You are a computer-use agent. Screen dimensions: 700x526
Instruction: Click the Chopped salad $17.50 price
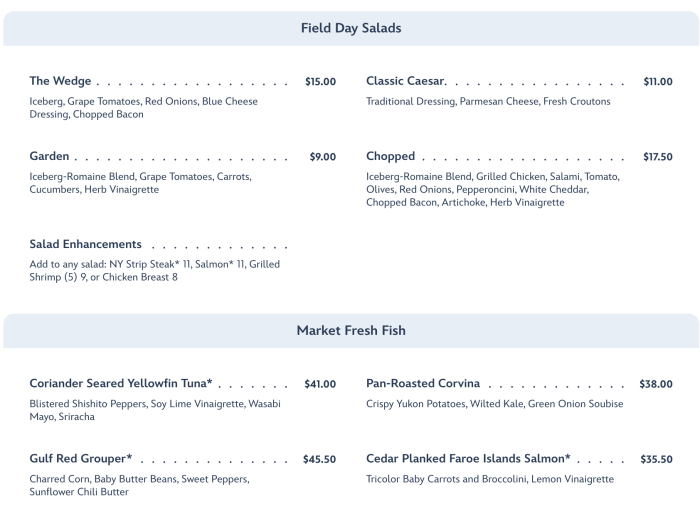(x=657, y=157)
